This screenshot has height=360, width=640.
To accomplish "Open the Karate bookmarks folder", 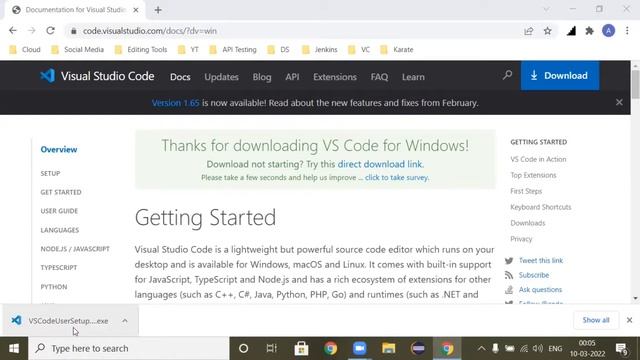I will point(397,50).
